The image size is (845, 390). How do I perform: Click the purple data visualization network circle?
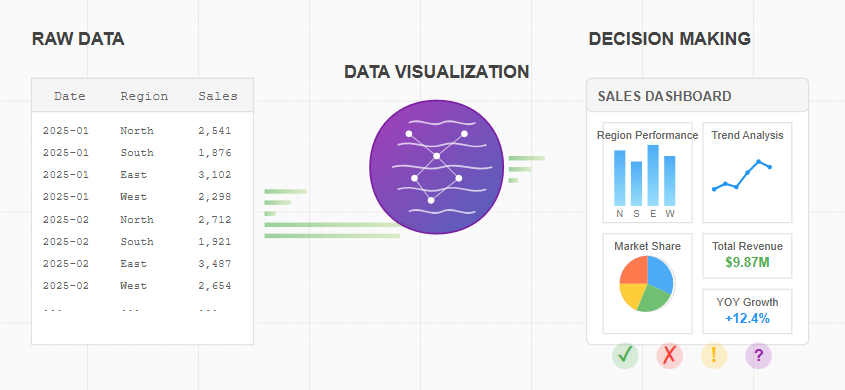point(437,167)
